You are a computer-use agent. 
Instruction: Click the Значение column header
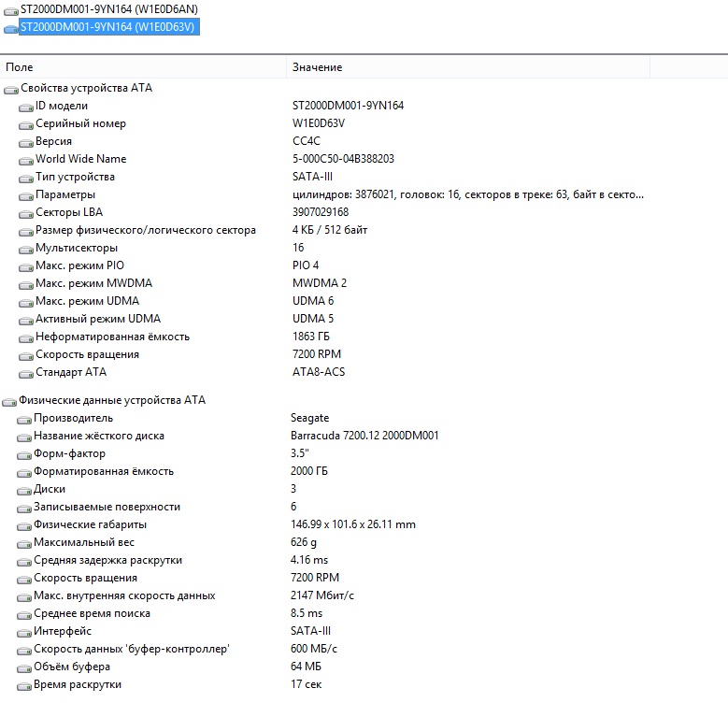[x=468, y=67]
